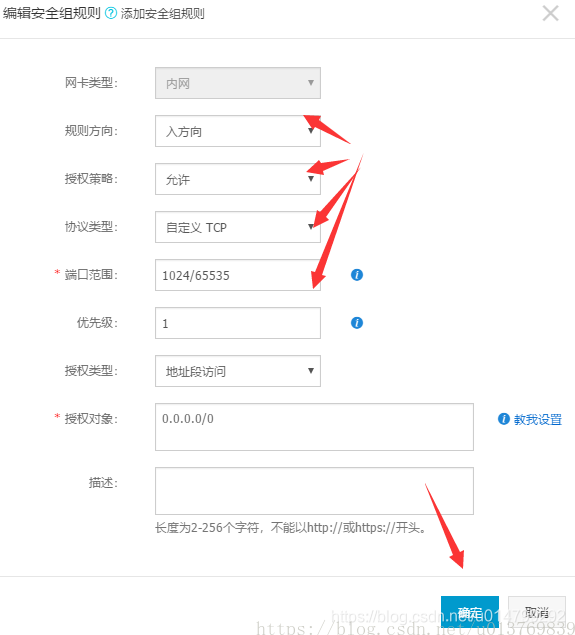Open the 网卡类型 dropdown showing 内网
575x635 pixels.
[238, 83]
